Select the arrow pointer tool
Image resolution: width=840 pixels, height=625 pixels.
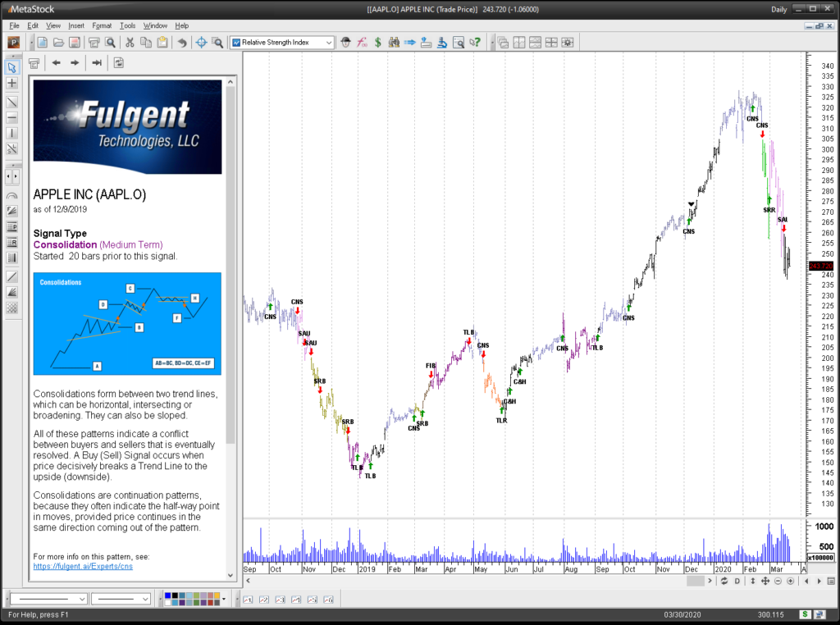click(12, 67)
